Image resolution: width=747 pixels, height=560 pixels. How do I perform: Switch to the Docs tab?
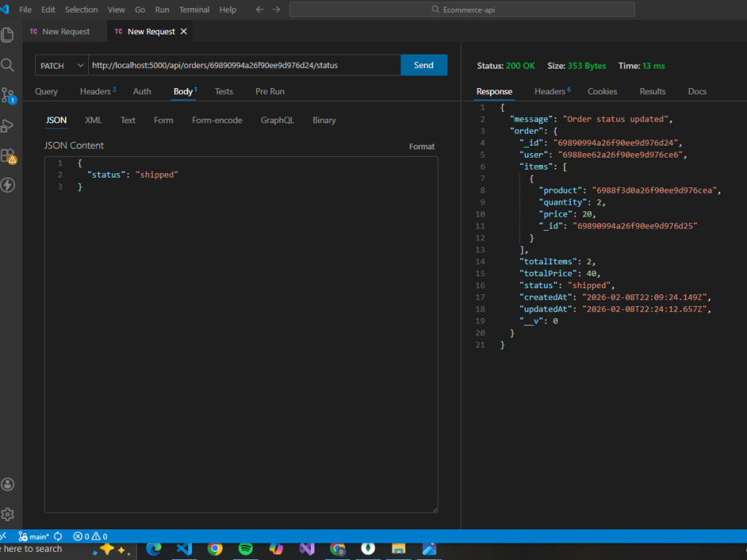point(697,91)
